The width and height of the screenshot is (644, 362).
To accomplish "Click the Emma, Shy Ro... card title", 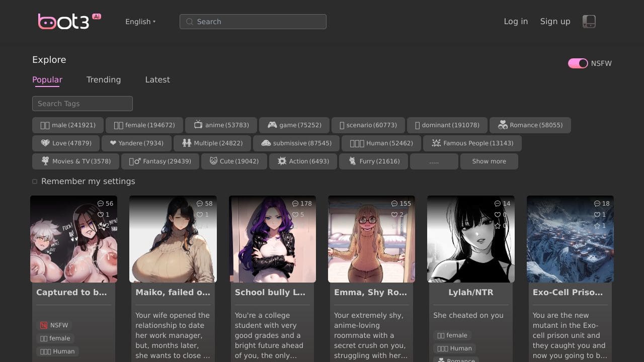I will pyautogui.click(x=371, y=292).
